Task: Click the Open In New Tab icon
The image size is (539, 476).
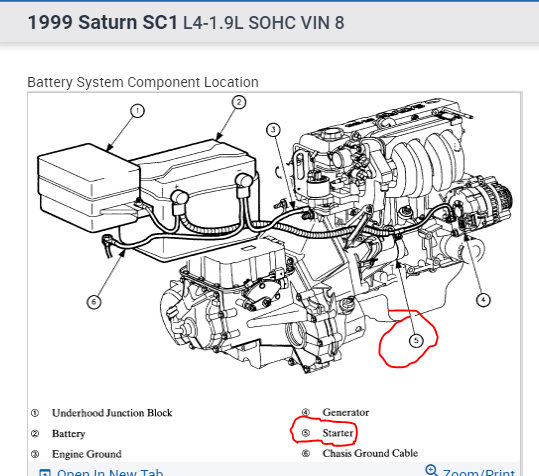Action: 45,473
